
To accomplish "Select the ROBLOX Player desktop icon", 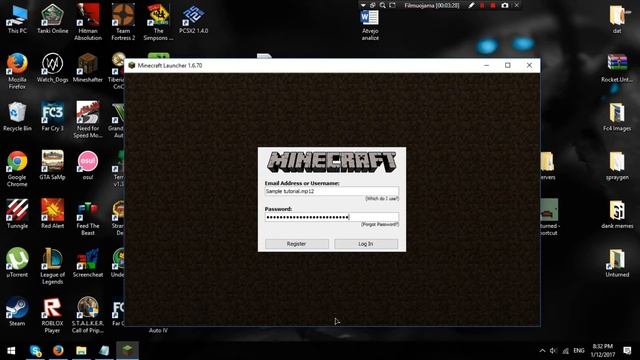I will tap(52, 315).
